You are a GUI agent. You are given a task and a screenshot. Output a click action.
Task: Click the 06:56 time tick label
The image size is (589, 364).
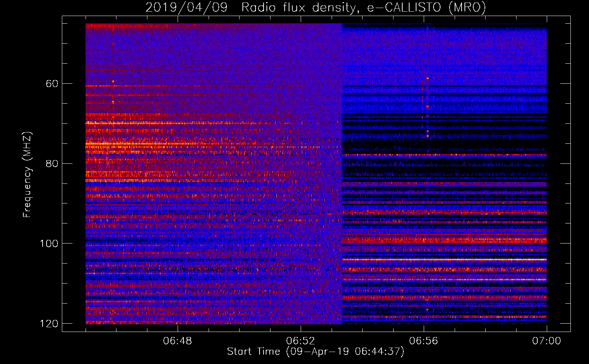pyautogui.click(x=424, y=341)
